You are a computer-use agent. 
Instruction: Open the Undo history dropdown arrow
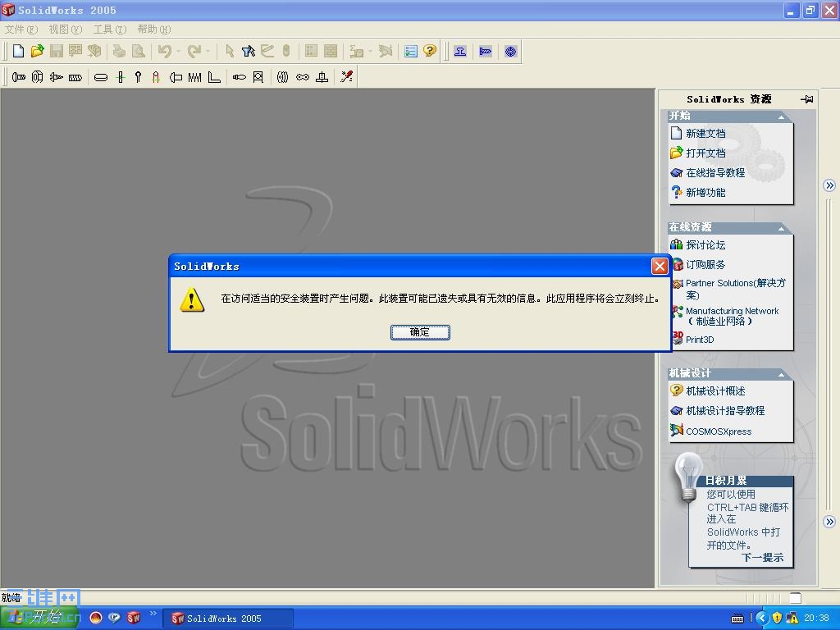point(178,52)
